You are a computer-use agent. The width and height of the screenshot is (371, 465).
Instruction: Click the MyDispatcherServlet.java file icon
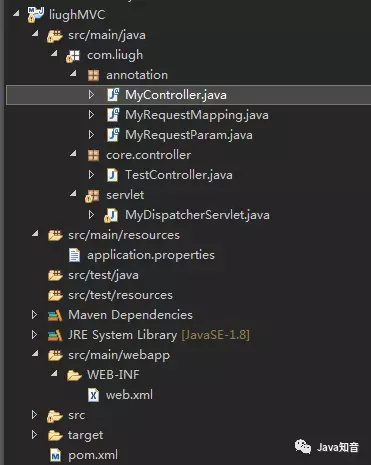pos(111,215)
